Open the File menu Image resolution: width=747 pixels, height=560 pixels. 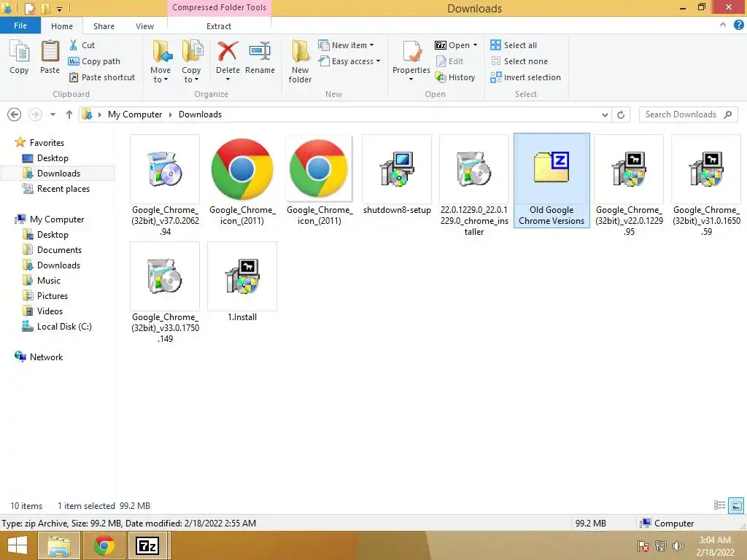[x=20, y=26]
